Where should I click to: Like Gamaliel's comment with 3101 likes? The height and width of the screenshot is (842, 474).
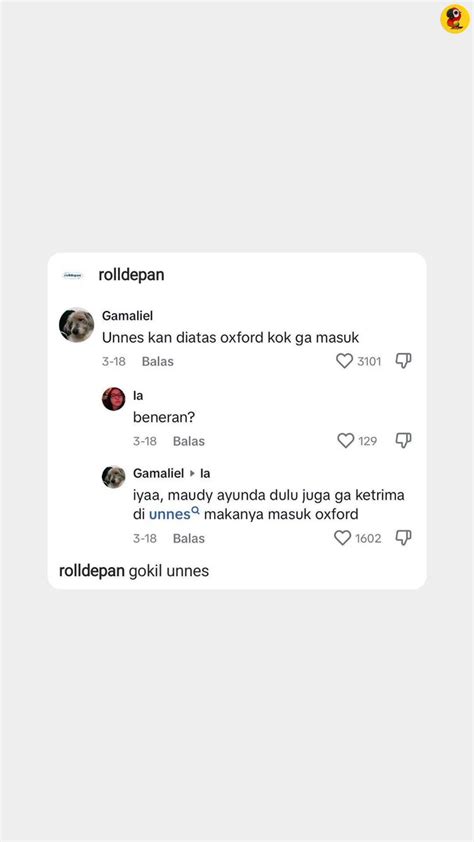click(x=344, y=361)
